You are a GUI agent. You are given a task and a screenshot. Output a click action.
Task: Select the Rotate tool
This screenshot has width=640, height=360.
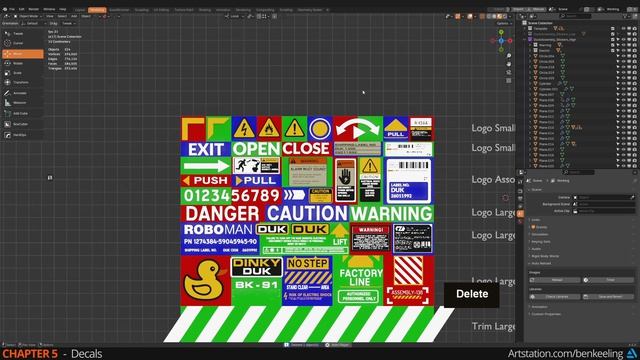tap(22, 63)
